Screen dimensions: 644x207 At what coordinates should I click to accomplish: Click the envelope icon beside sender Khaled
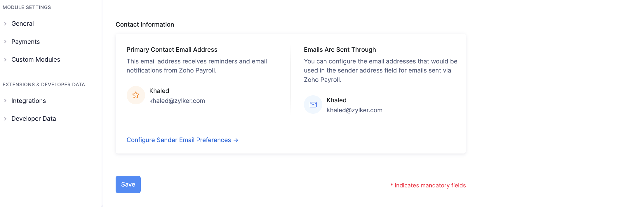313,105
